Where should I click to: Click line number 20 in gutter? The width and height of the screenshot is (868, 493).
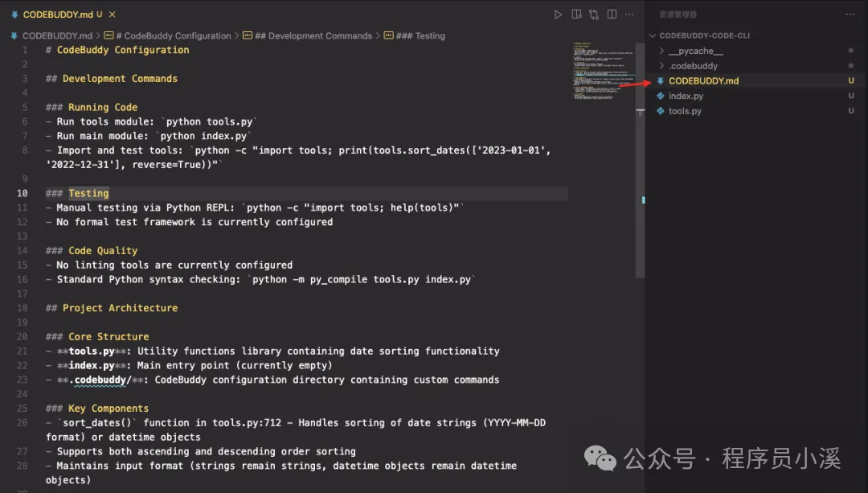22,337
